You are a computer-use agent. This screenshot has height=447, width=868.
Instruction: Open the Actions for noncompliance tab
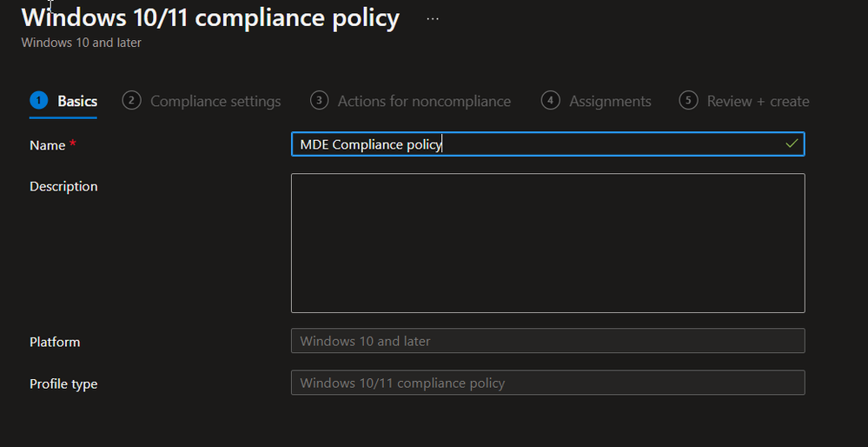point(424,102)
